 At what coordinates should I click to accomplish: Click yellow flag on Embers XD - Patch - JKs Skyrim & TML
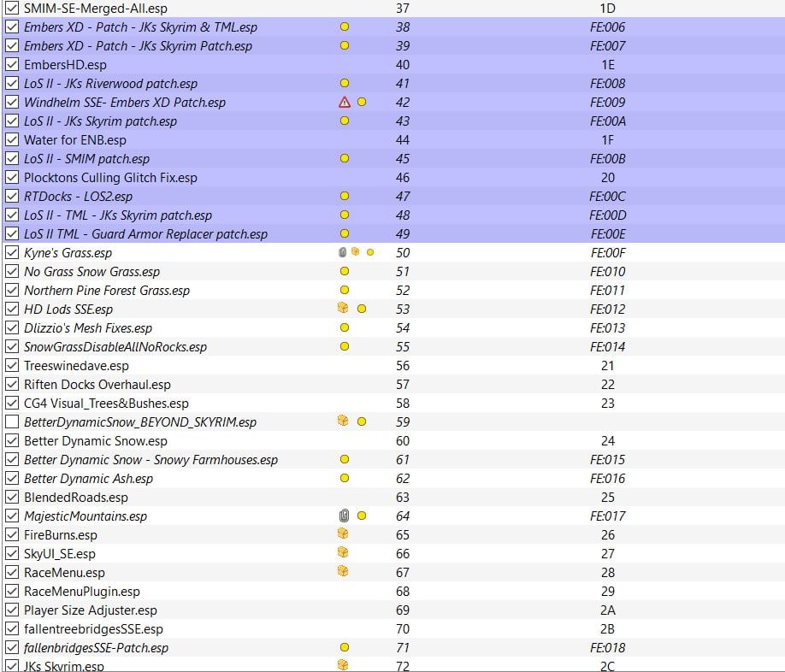(x=345, y=27)
